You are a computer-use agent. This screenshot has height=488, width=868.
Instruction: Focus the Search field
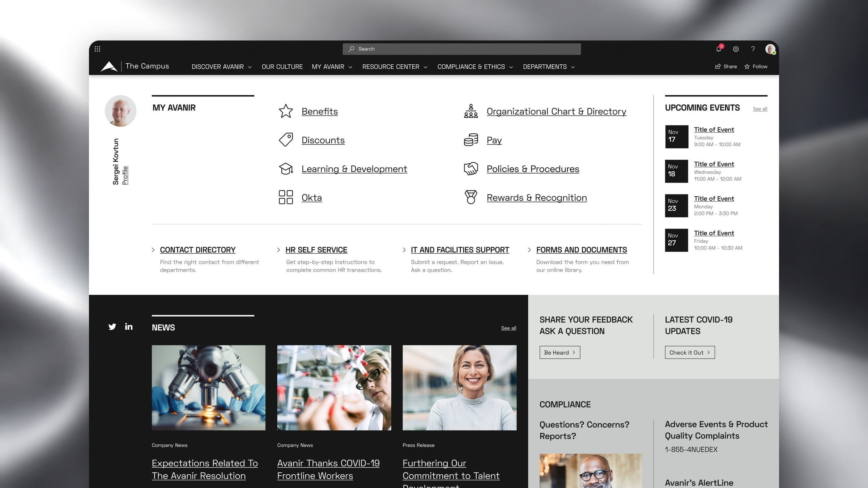pos(461,49)
